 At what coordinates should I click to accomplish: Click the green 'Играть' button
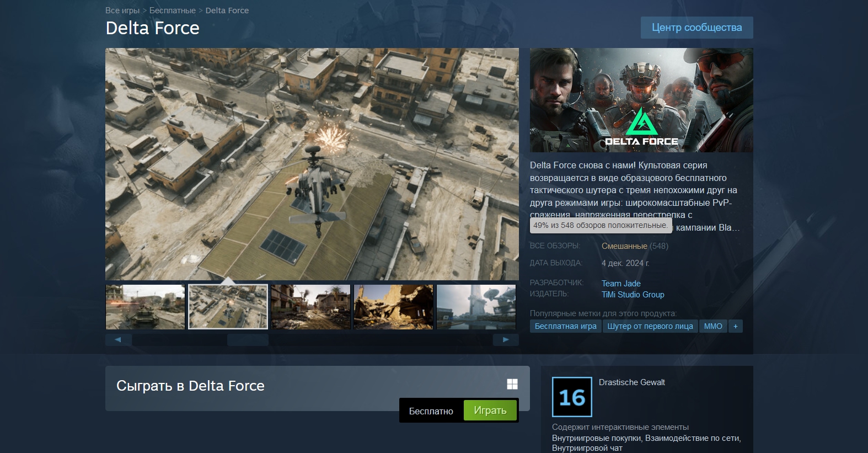click(x=490, y=411)
